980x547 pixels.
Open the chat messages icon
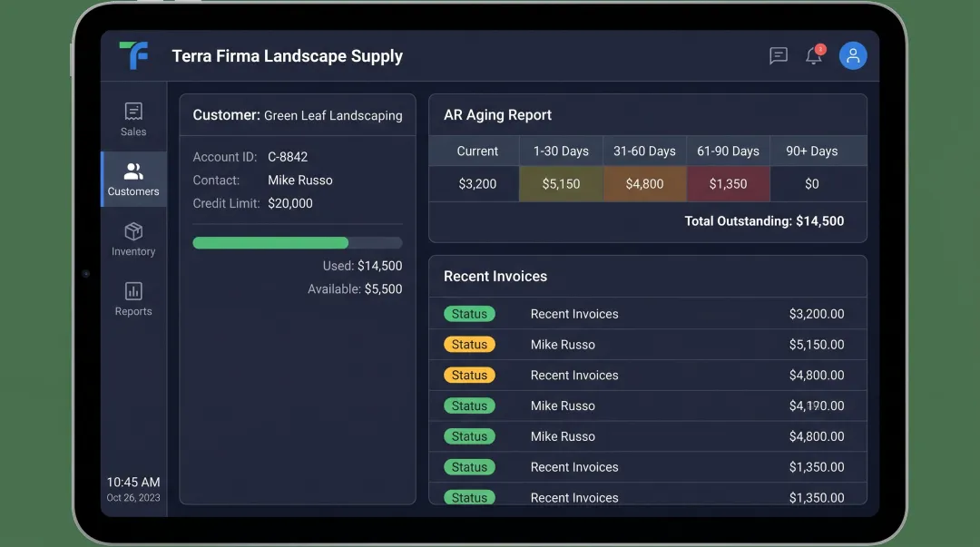click(x=778, y=55)
